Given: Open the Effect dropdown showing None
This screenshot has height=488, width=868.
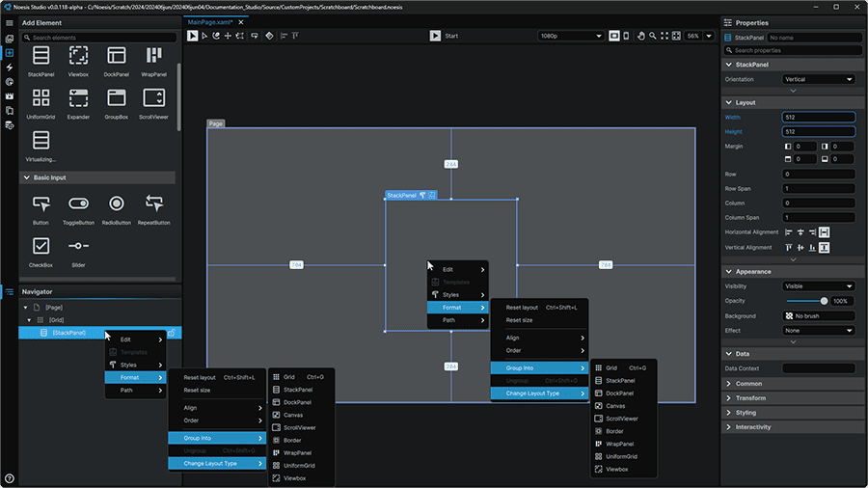Looking at the screenshot, I should (819, 330).
